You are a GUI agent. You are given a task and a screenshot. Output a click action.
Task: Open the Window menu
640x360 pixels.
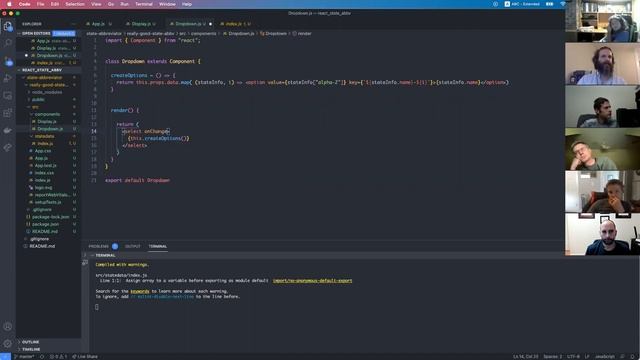tap(167, 4)
